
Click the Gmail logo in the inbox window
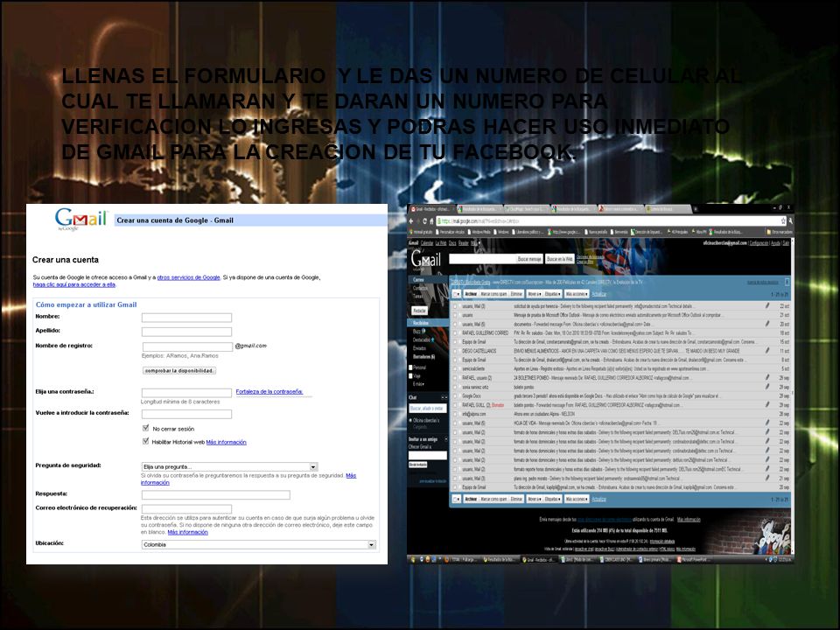(x=425, y=260)
